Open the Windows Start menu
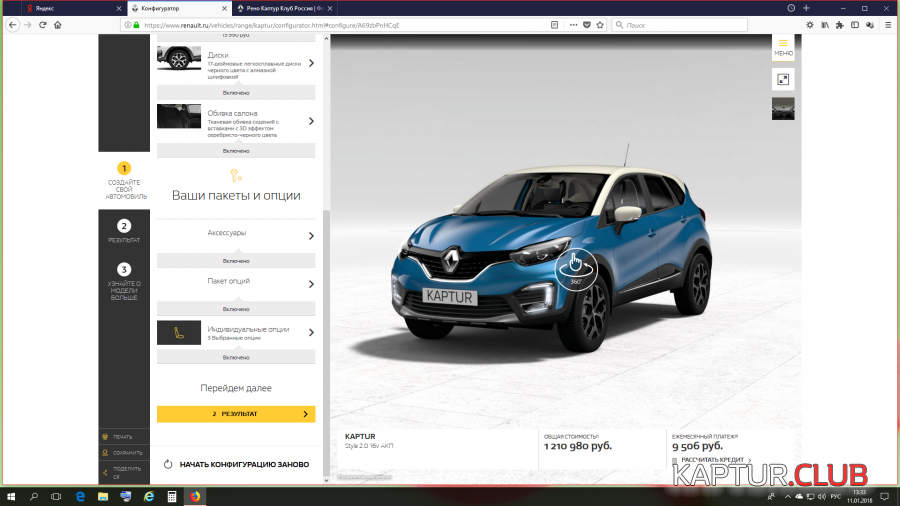The image size is (900, 506). (x=10, y=496)
